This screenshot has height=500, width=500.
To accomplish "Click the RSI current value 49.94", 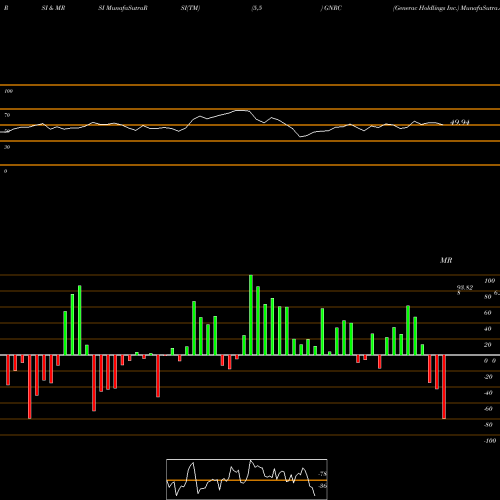I will point(459,122).
